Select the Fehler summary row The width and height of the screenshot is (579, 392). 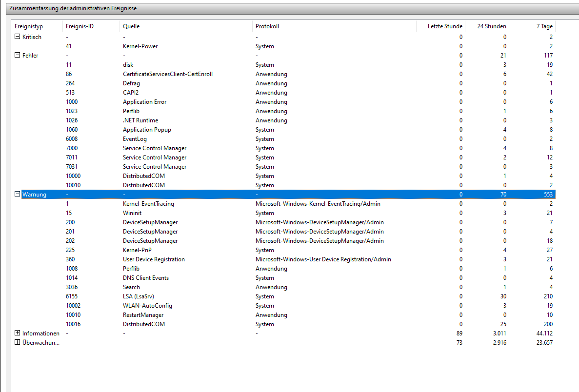(283, 56)
